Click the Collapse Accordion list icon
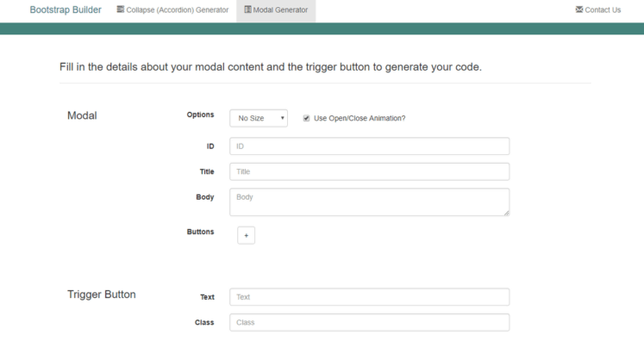This screenshot has height=341, width=644. [x=121, y=9]
